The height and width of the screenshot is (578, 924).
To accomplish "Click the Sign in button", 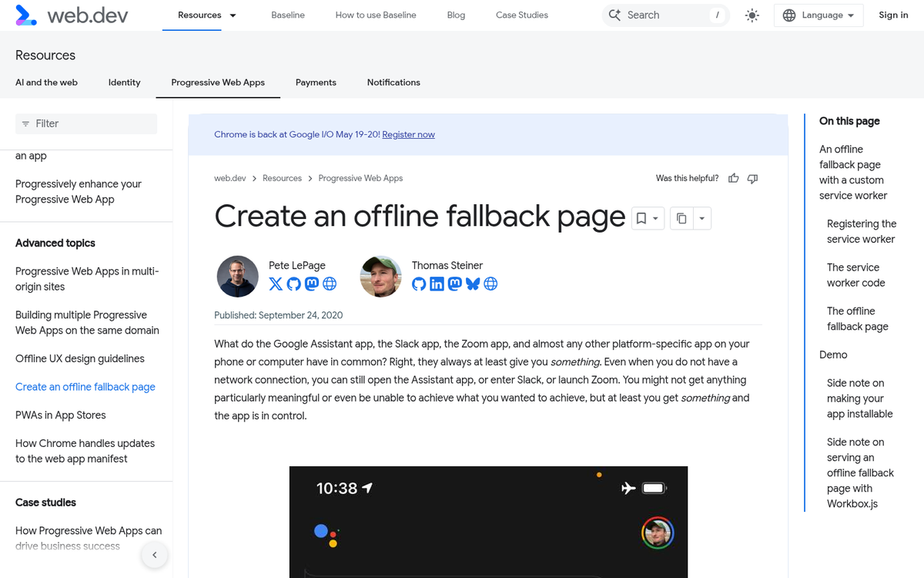I will pyautogui.click(x=893, y=15).
